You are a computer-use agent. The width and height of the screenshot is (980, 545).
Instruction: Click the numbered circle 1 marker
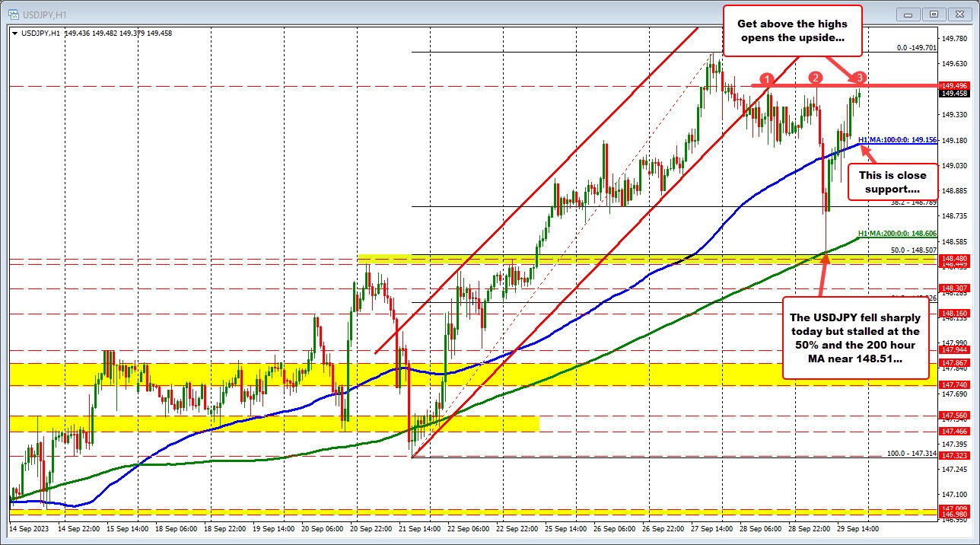[766, 79]
